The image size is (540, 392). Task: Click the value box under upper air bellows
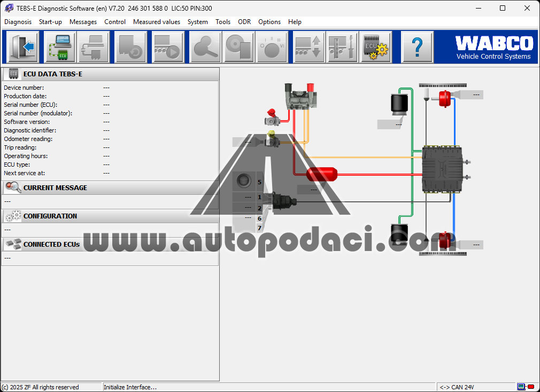click(390, 124)
